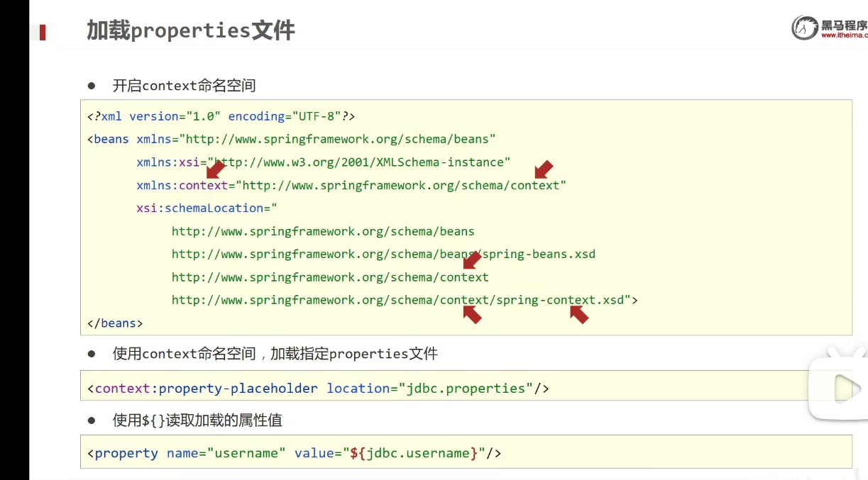Click the bullet 使用context命名空间，加载指定properties文件
Image resolution: width=868 pixels, height=480 pixels.
pyautogui.click(x=275, y=353)
